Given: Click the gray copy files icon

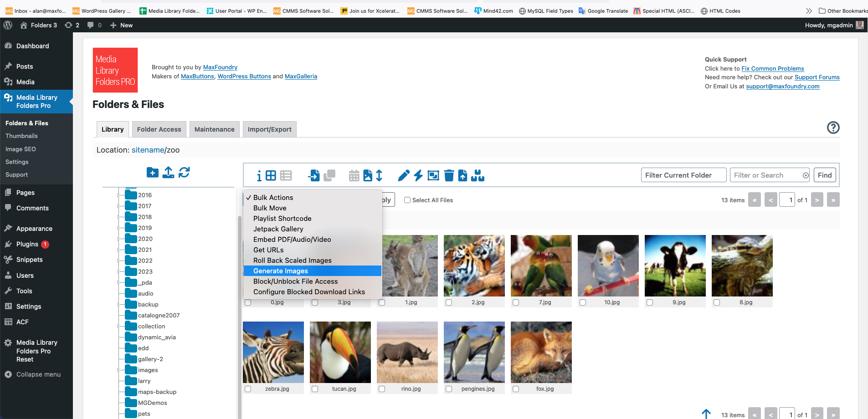Looking at the screenshot, I should point(329,175).
